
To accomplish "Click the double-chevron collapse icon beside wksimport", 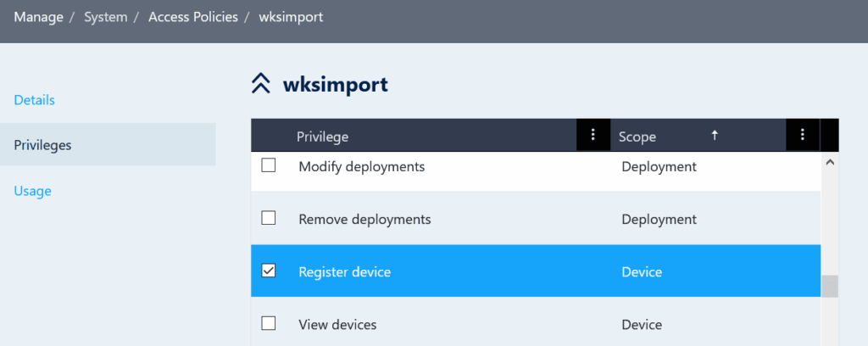I will [x=261, y=84].
